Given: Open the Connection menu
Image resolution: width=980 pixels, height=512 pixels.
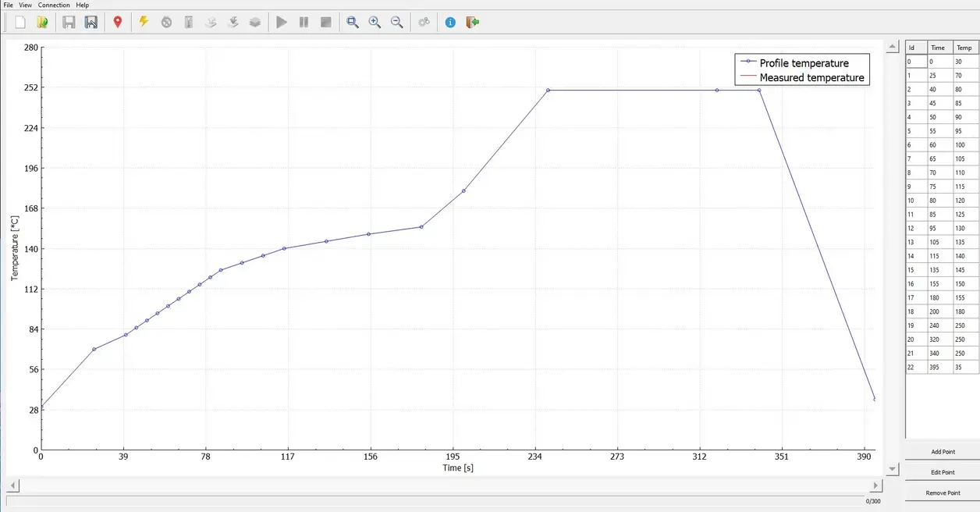Looking at the screenshot, I should 54,5.
